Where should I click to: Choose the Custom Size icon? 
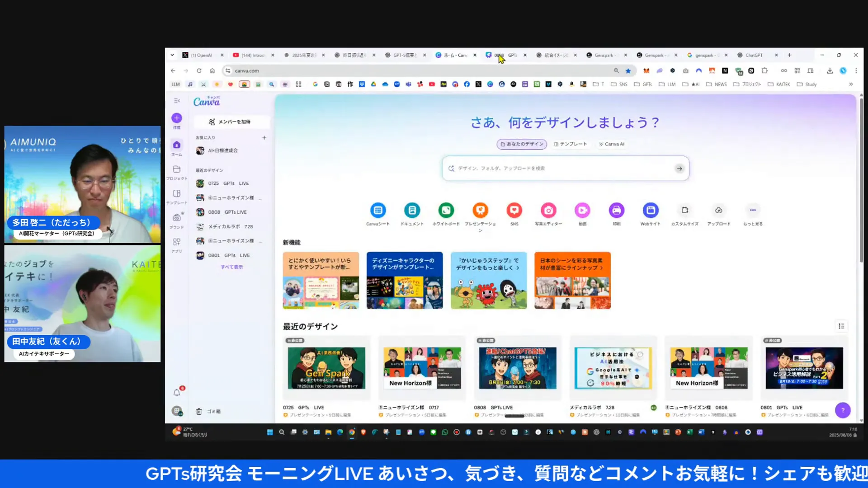[685, 210]
